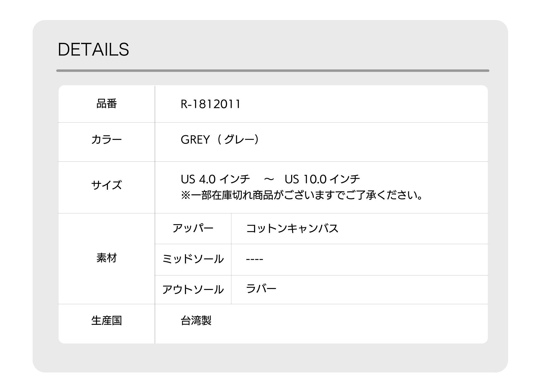Select the 生産国 label cell

coord(107,324)
